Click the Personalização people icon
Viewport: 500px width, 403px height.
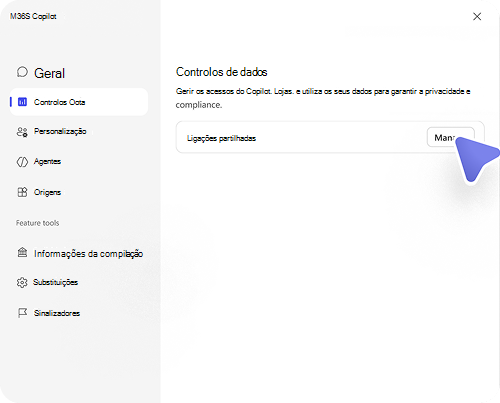pos(22,132)
